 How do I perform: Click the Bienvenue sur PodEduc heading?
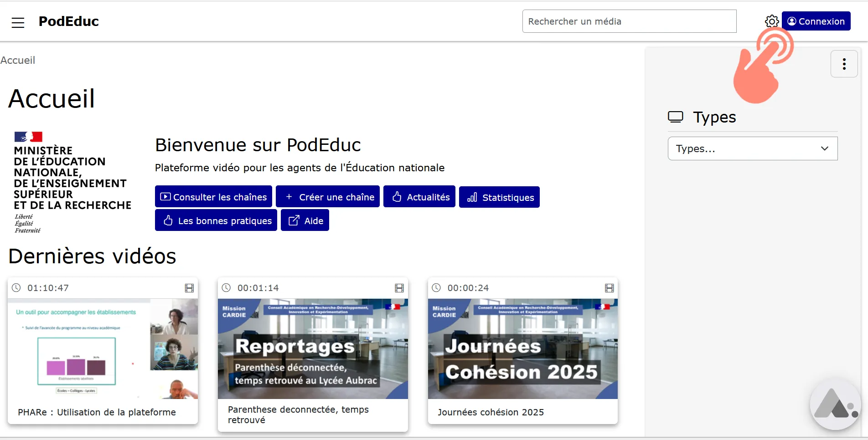[x=258, y=145]
